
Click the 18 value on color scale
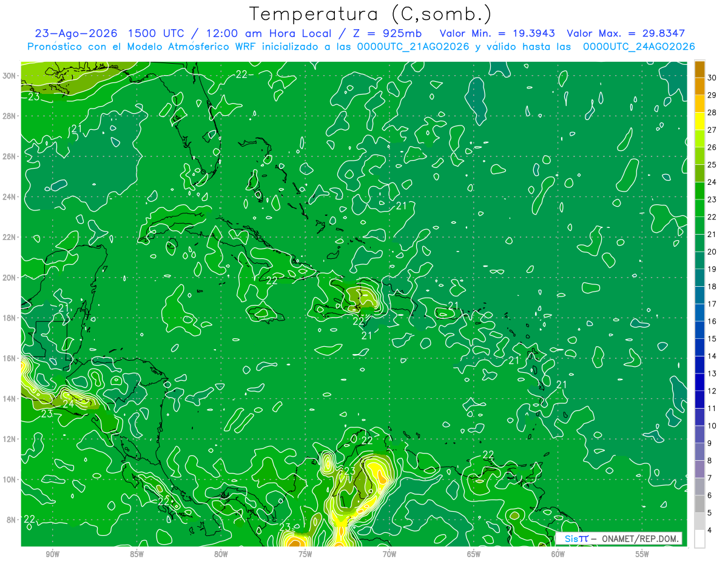click(712, 286)
